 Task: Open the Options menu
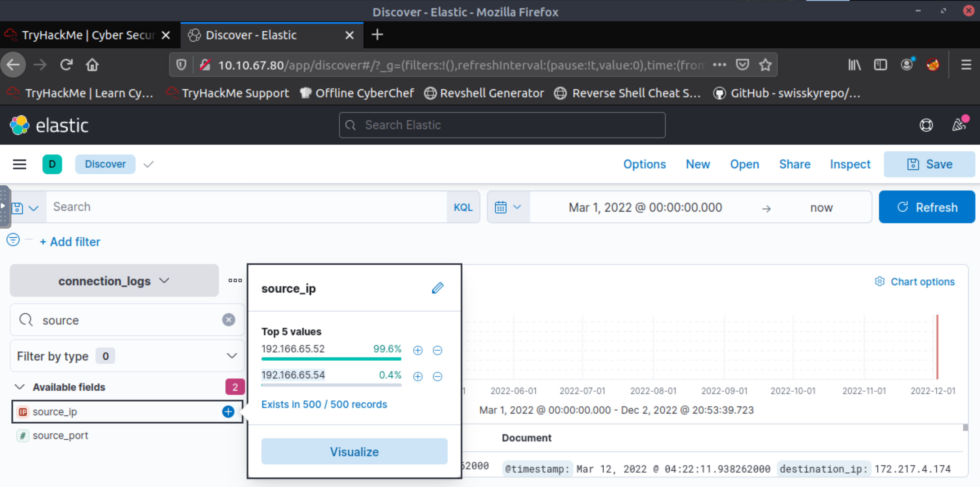[x=644, y=164]
